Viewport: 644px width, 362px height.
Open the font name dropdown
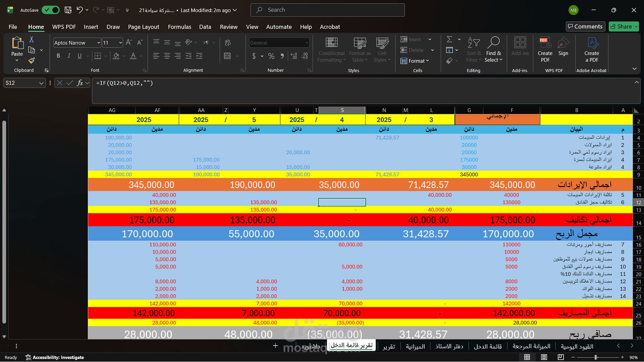click(x=99, y=43)
